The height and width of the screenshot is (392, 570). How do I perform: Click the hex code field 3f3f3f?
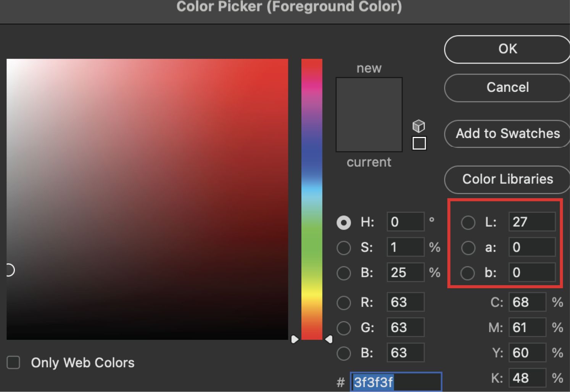pyautogui.click(x=396, y=382)
